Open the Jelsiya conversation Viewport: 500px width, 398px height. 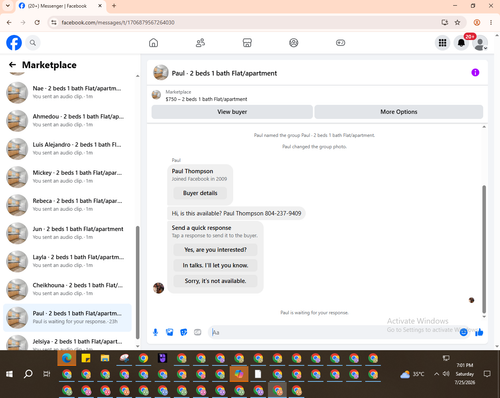pyautogui.click(x=67, y=342)
